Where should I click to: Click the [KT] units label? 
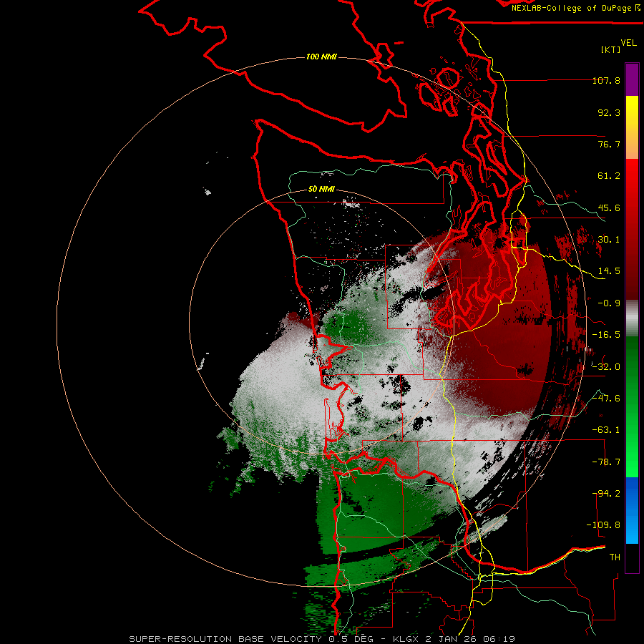tap(611, 49)
